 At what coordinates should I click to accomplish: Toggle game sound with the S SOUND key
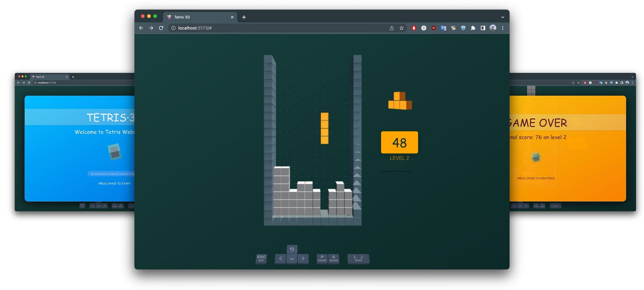tap(333, 258)
